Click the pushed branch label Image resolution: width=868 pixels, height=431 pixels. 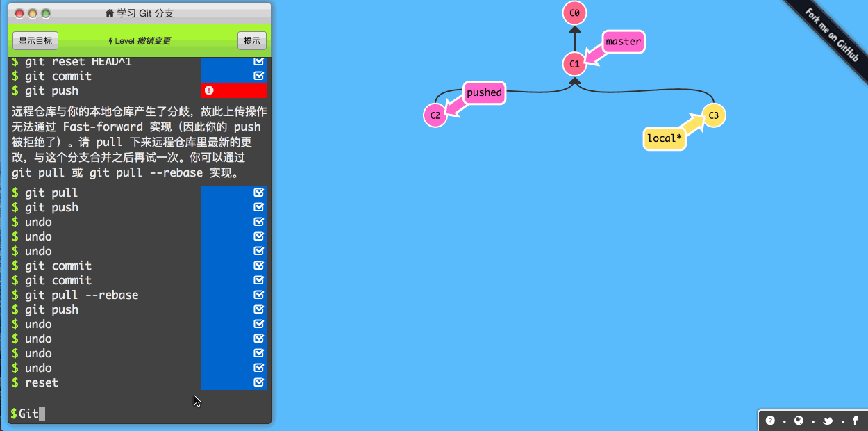484,92
